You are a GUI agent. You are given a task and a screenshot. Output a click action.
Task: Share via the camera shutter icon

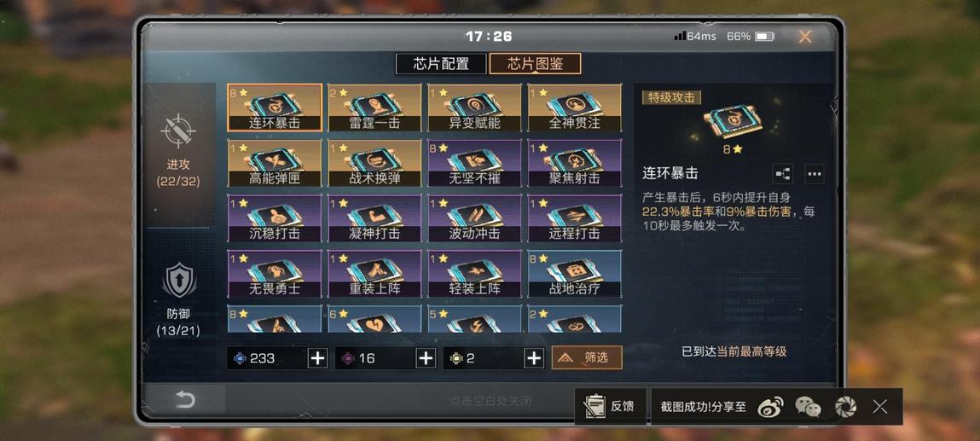click(x=845, y=407)
